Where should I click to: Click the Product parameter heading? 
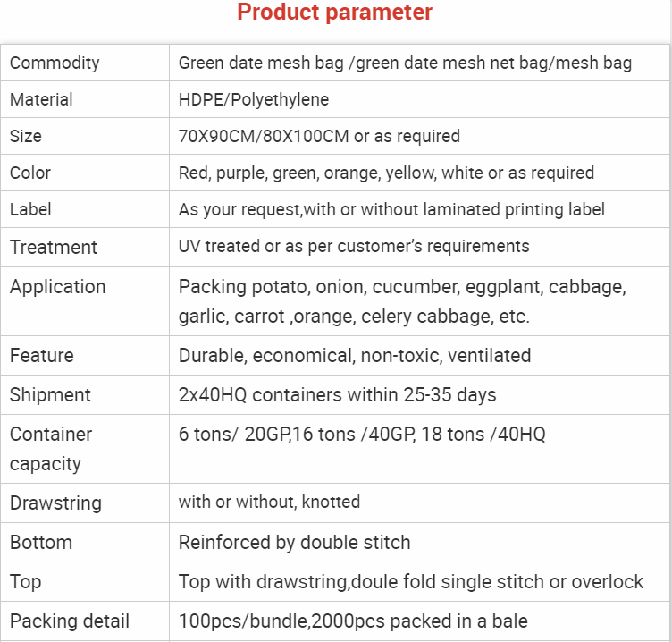click(335, 13)
